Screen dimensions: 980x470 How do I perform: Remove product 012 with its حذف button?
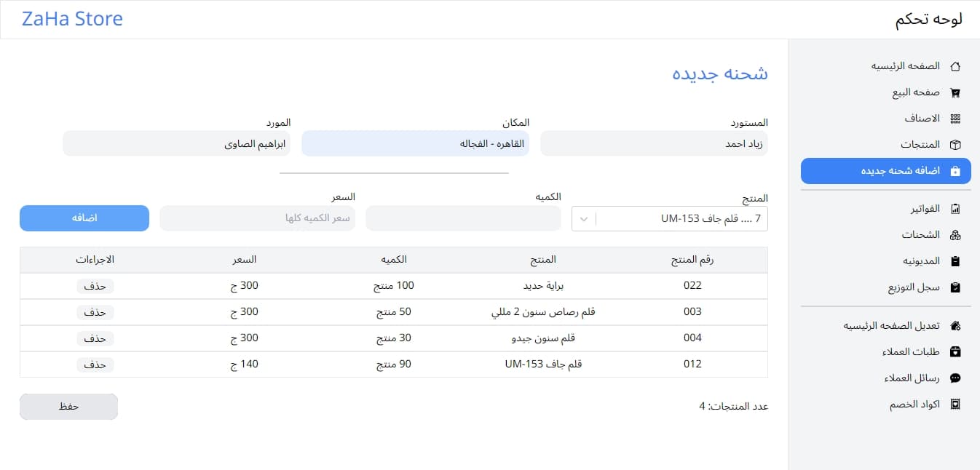(95, 365)
